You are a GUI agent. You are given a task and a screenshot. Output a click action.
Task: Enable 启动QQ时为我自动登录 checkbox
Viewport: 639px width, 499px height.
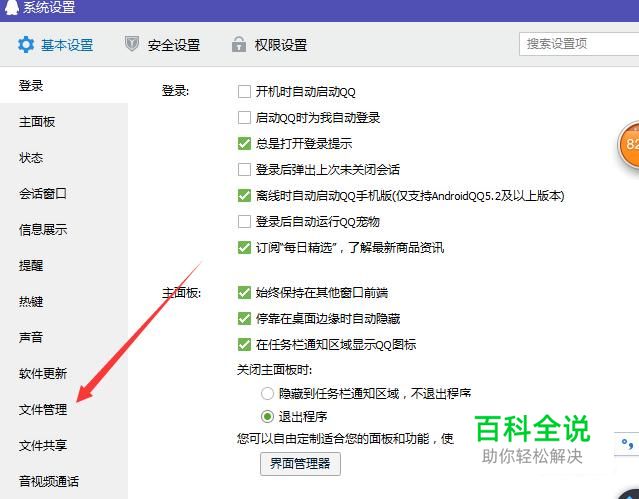244,117
